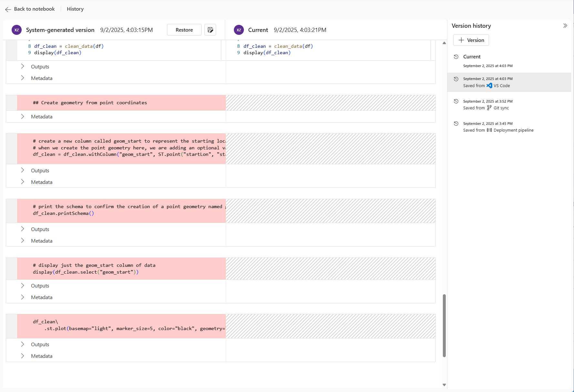
Task: Expand Metadata under the display geom_start cell
Action: pyautogui.click(x=23, y=297)
